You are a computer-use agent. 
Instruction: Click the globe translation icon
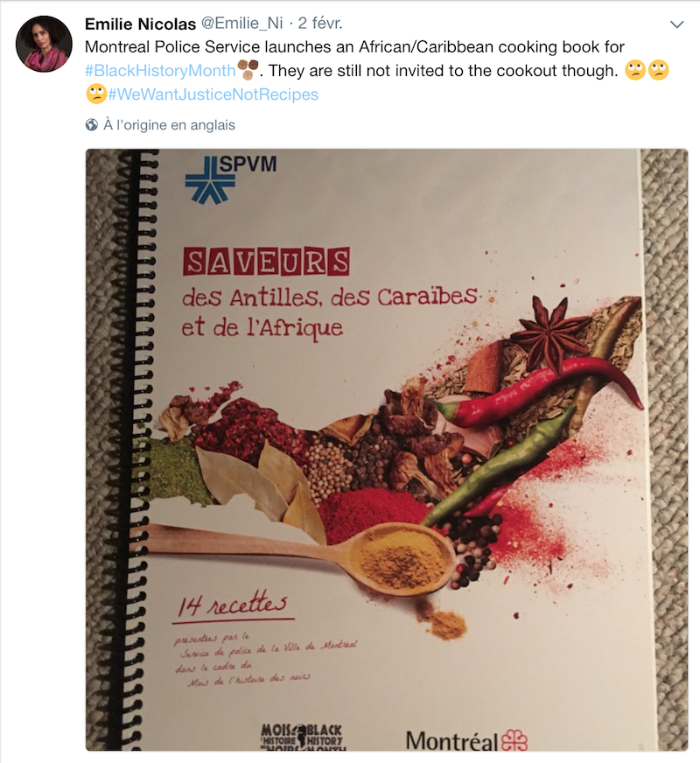pyautogui.click(x=92, y=125)
